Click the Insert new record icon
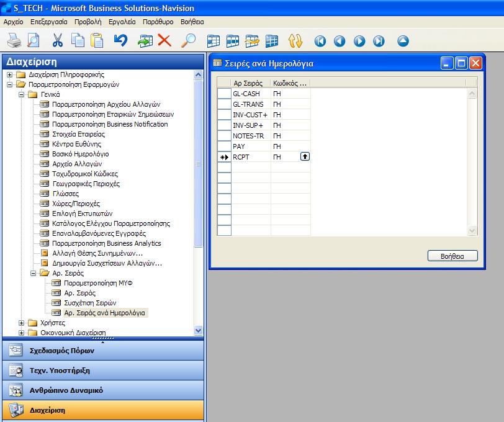 pos(145,41)
